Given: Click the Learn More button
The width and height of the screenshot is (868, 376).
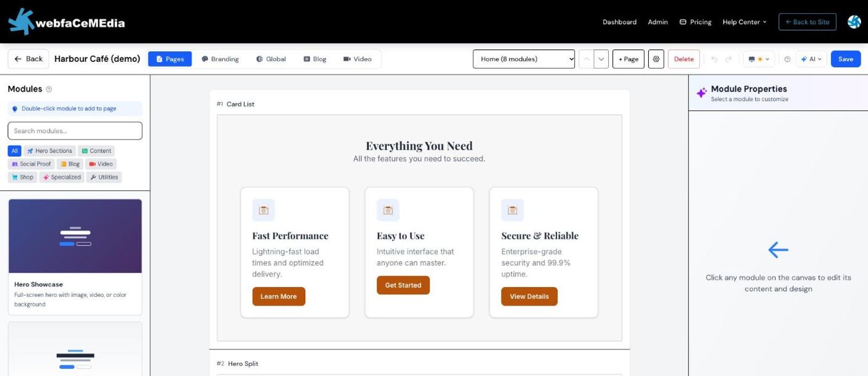Looking at the screenshot, I should (279, 297).
